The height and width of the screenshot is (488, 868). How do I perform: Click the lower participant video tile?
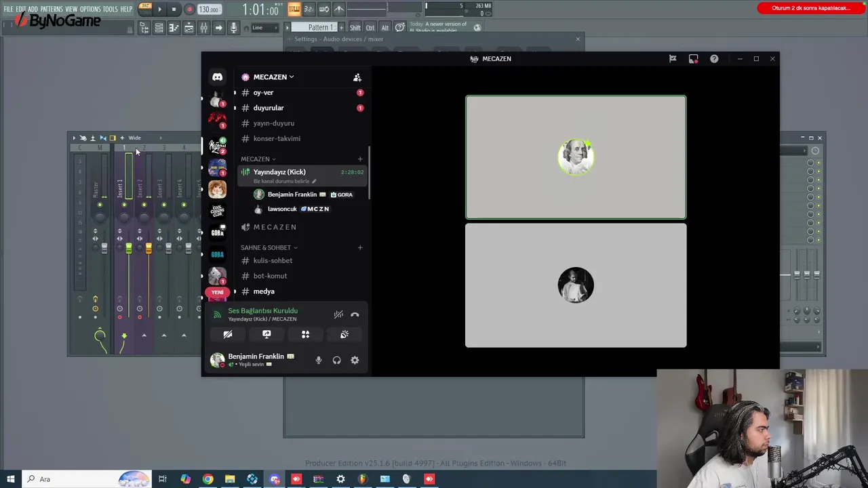pos(576,285)
